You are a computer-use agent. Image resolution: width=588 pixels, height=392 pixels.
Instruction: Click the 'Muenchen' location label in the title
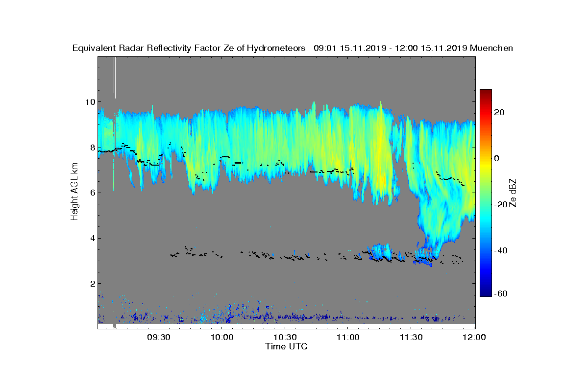coord(491,48)
